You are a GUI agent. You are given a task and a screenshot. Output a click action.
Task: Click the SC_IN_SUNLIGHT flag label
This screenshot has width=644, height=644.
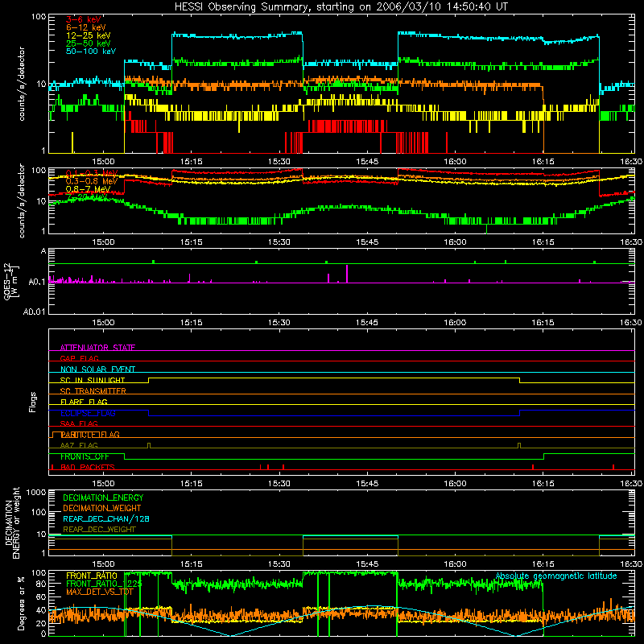[93, 380]
